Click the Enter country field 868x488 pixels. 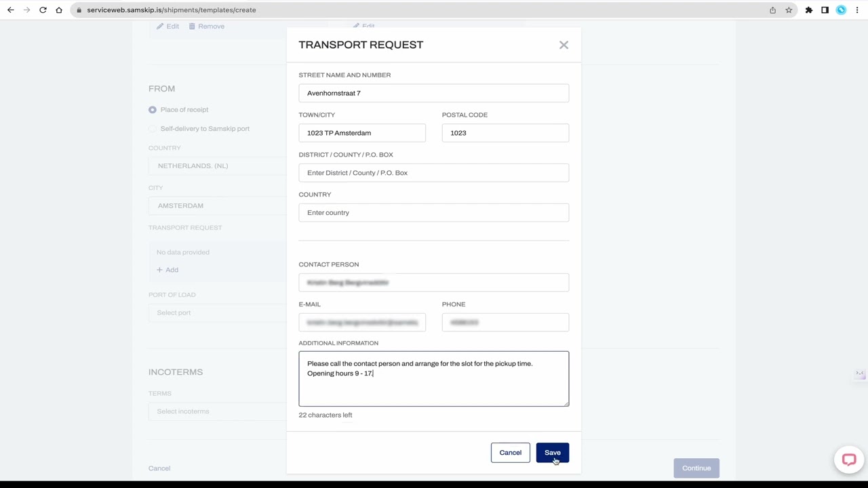(x=434, y=213)
